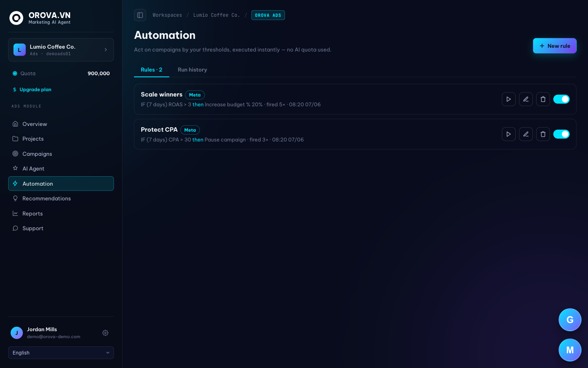This screenshot has width=588, height=368.
Task: Open account settings gear icon
Action: click(105, 333)
